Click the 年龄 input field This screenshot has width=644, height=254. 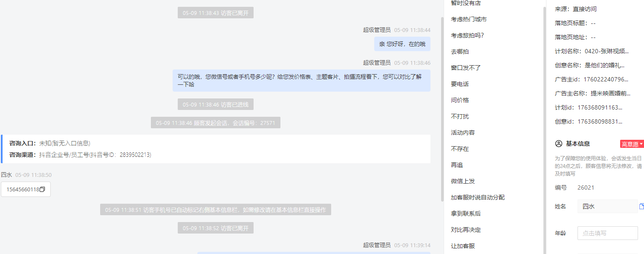pyautogui.click(x=607, y=233)
